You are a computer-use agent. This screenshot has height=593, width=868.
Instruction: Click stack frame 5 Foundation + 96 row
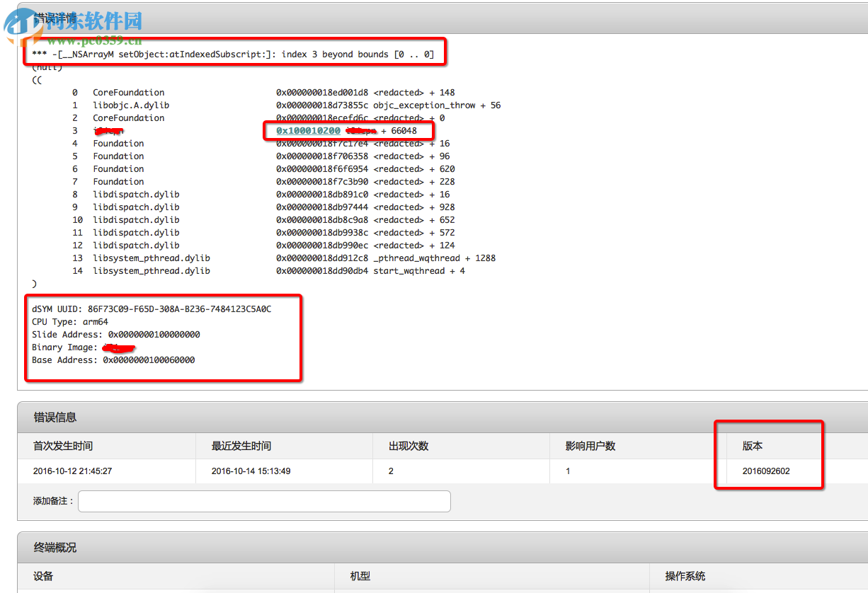point(261,156)
